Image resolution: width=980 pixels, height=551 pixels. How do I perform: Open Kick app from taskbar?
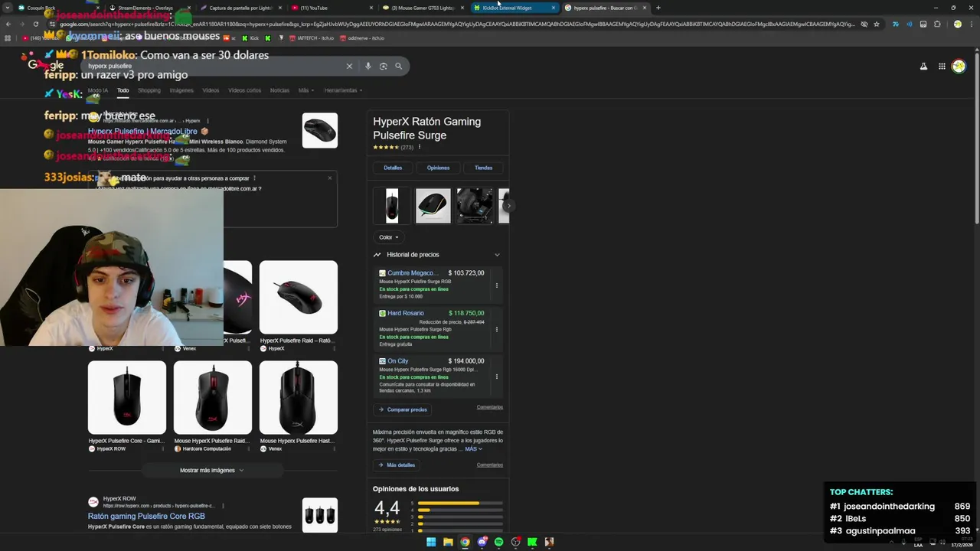click(532, 542)
